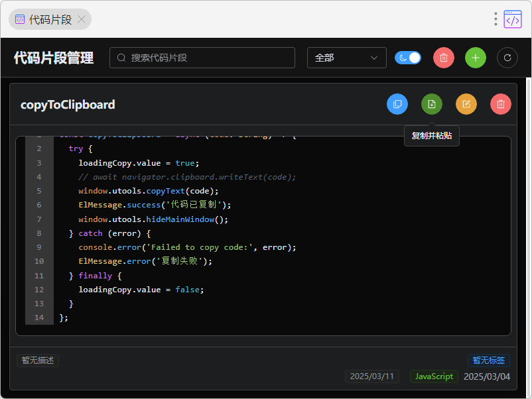Click the loadingCopy.value = true line
532x399 pixels.
139,163
